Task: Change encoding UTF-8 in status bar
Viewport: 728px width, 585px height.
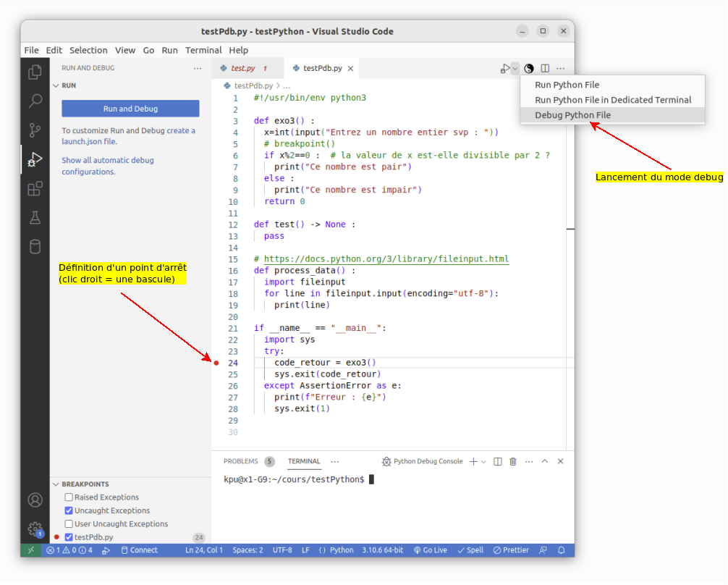Action: point(282,551)
